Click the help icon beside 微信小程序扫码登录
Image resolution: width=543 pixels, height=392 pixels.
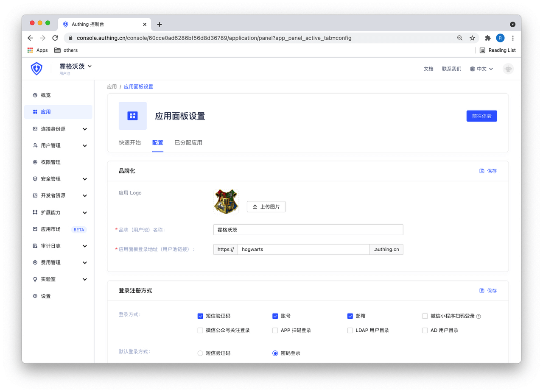[479, 316]
